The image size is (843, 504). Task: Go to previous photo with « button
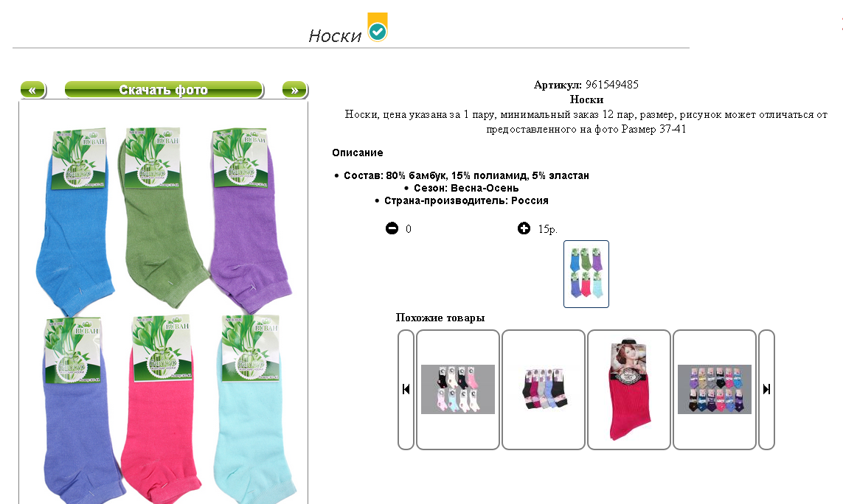32,90
